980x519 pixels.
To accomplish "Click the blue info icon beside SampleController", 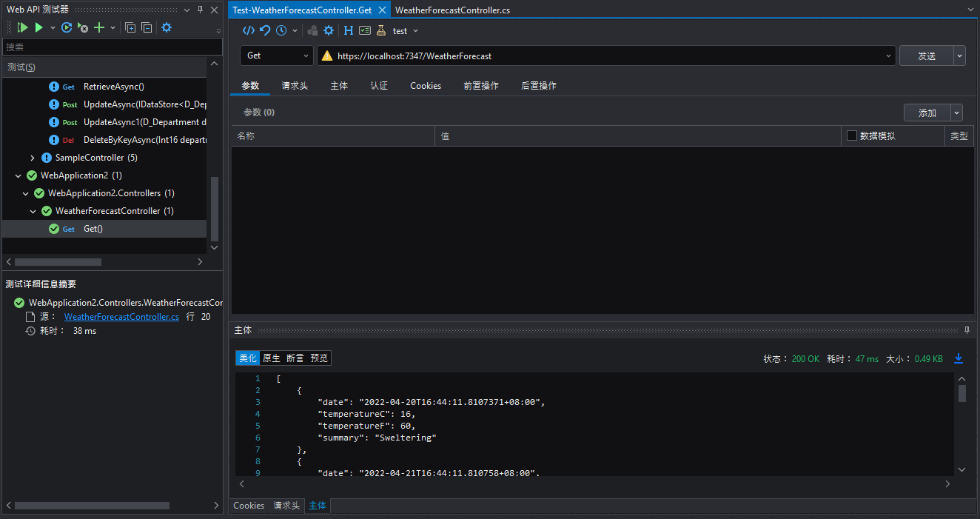I will tap(47, 158).
